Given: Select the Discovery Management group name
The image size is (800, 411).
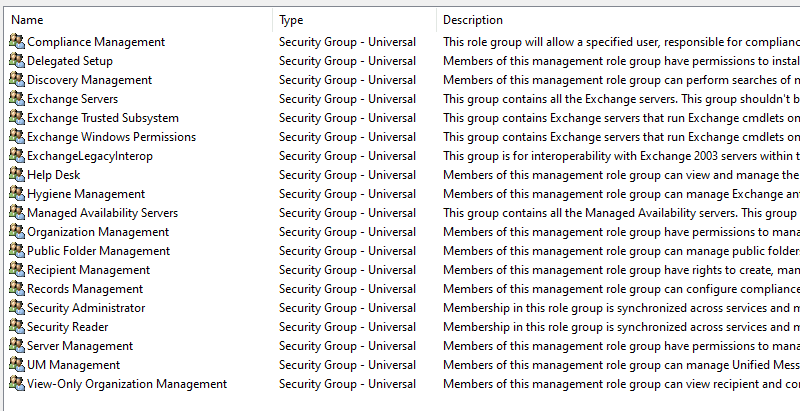Looking at the screenshot, I should point(90,80).
